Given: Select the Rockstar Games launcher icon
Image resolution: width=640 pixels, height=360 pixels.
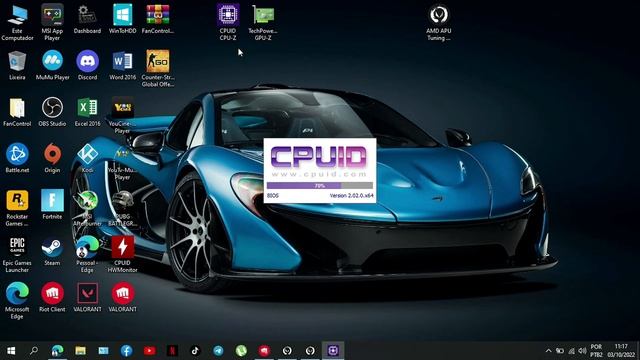Looking at the screenshot, I should [17, 208].
